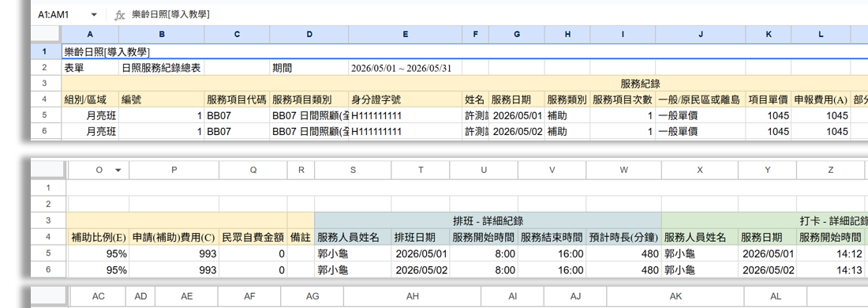This screenshot has width=868, height=308.
Task: Click the 預計時長(分鐘) header cell
Action: [x=623, y=237]
